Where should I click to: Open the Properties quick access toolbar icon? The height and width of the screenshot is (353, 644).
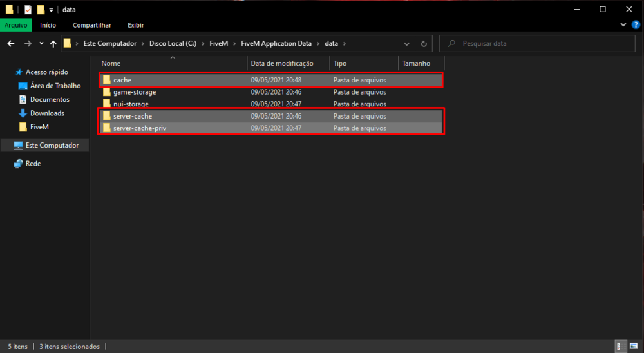(x=28, y=10)
